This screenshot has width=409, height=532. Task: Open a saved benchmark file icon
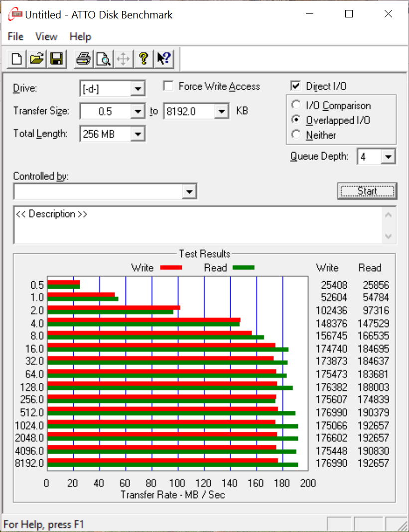37,59
